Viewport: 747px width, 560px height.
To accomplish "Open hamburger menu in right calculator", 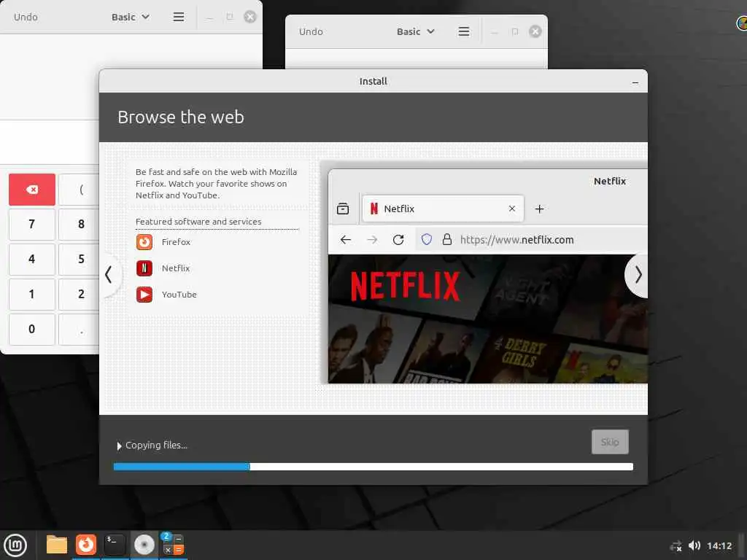I will 464,32.
